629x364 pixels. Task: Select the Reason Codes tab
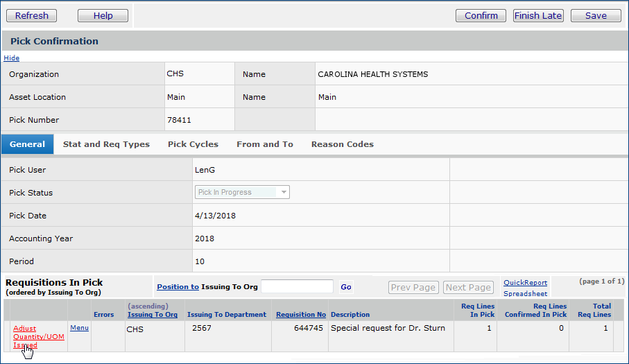(342, 144)
